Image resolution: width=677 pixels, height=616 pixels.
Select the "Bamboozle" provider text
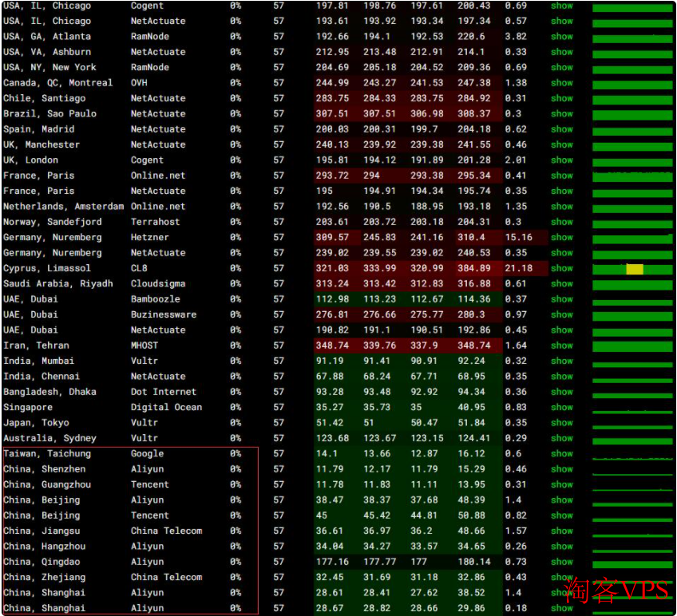(x=156, y=299)
